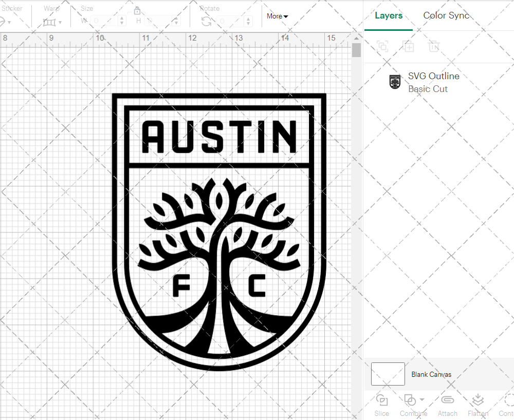Image resolution: width=514 pixels, height=420 pixels.
Task: Click the Duplicate layer icon
Action: (409, 46)
